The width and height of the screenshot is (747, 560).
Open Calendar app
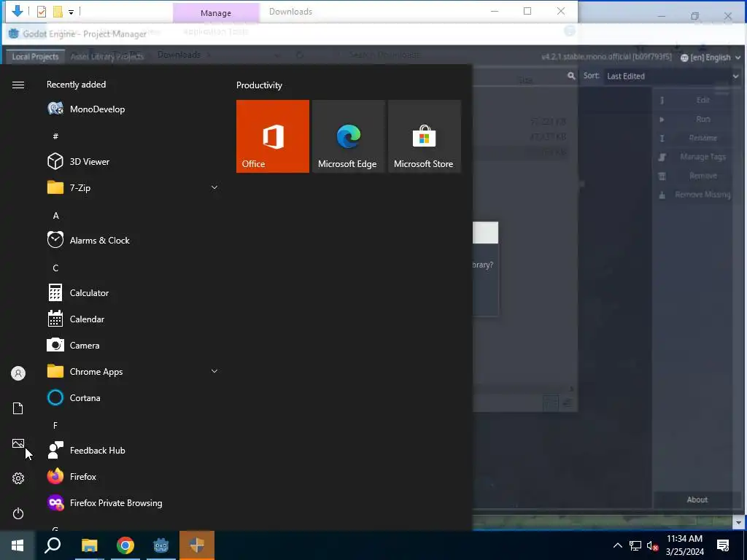(133, 319)
